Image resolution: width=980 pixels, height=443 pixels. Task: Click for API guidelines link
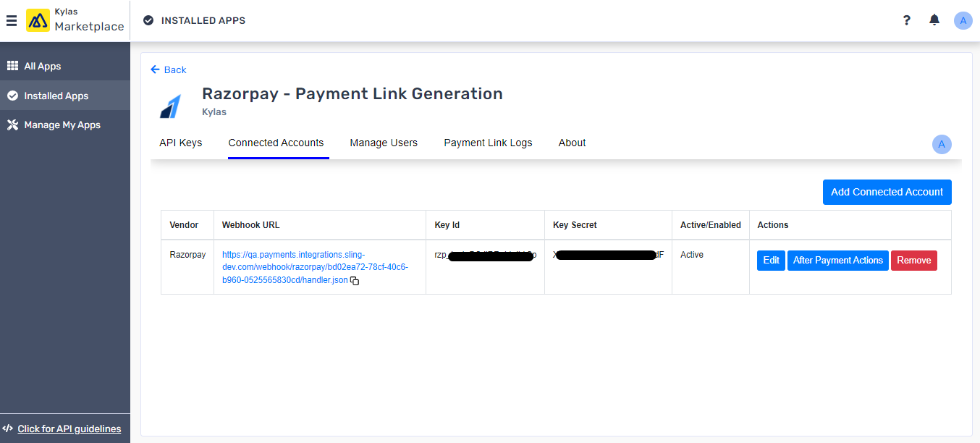pos(69,429)
